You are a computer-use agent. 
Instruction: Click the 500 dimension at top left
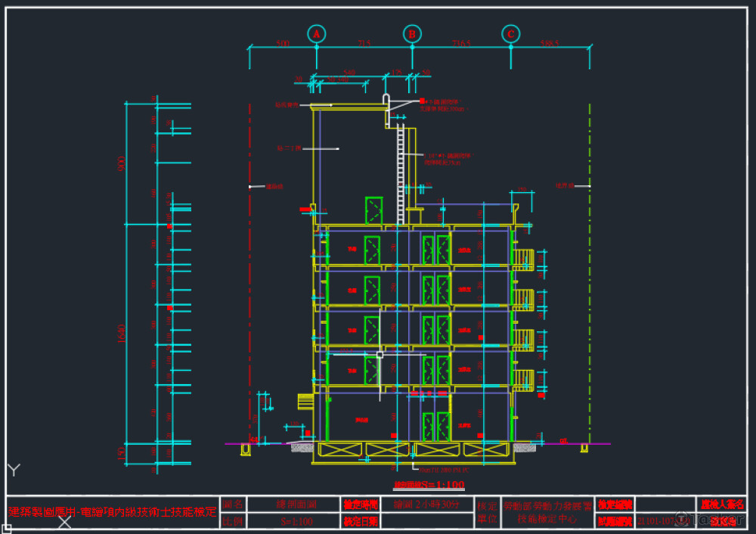(282, 44)
